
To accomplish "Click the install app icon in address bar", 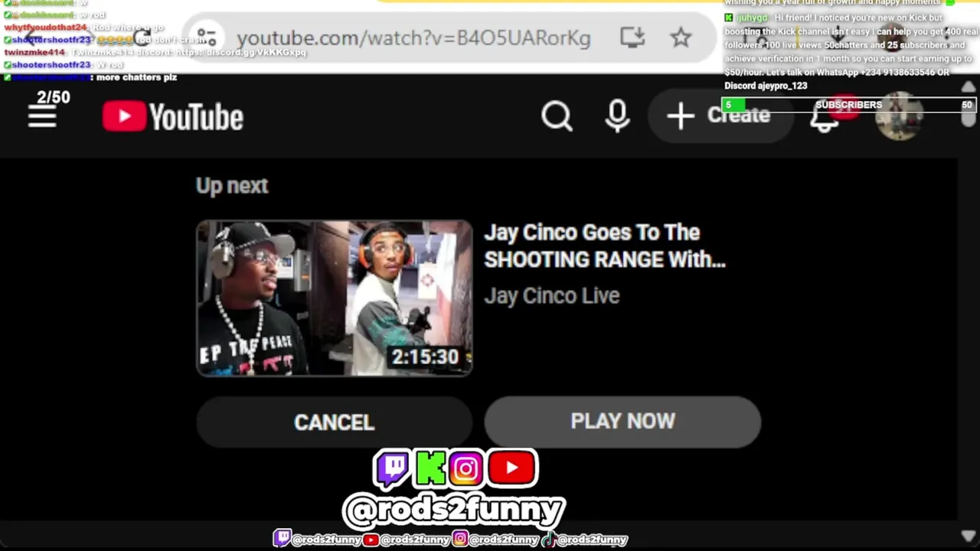I will point(632,37).
